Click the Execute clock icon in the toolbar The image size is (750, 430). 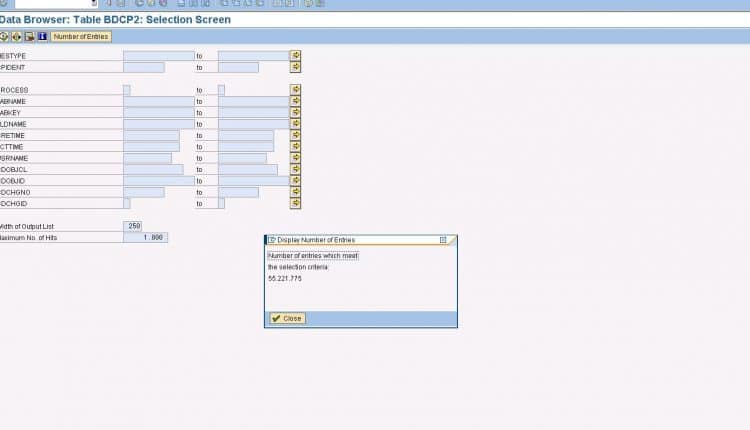click(x=4, y=37)
